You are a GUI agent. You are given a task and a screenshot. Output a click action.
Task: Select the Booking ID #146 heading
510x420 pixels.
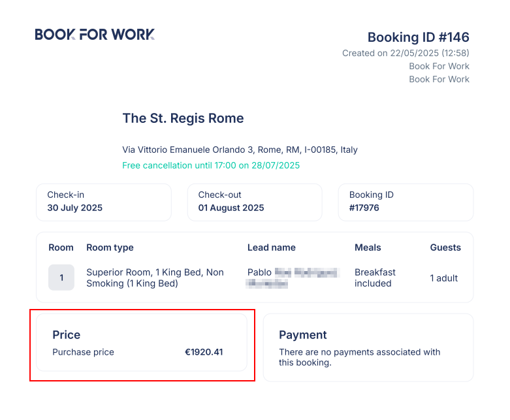(x=419, y=37)
